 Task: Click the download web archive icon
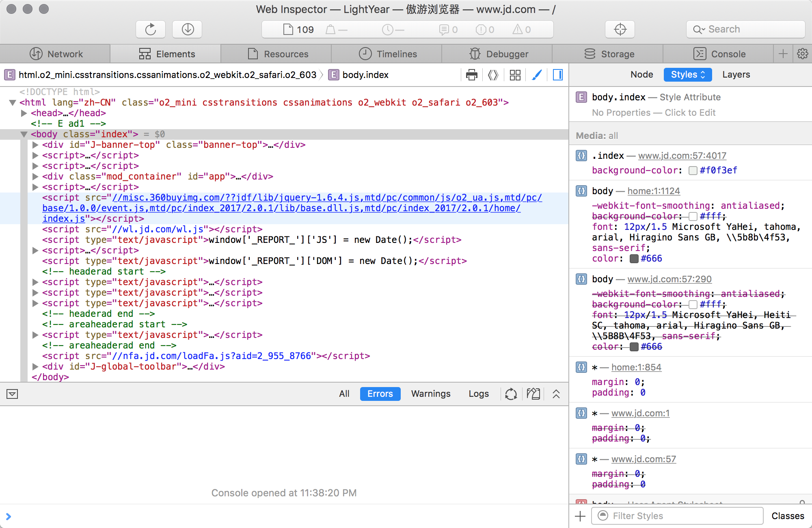[x=187, y=29]
